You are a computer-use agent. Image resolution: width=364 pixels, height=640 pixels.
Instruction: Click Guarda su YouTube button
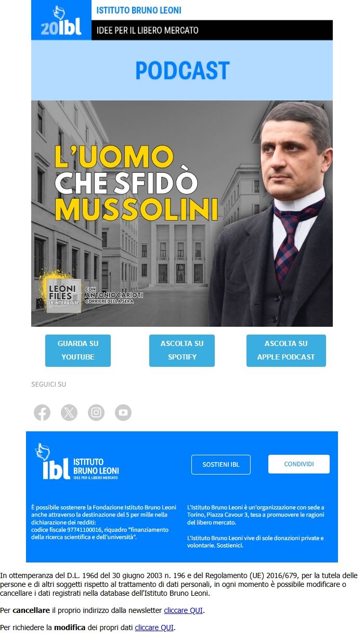point(78,351)
